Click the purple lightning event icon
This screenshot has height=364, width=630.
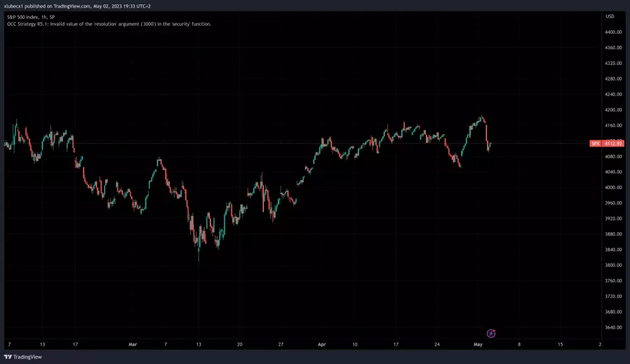tap(491, 333)
